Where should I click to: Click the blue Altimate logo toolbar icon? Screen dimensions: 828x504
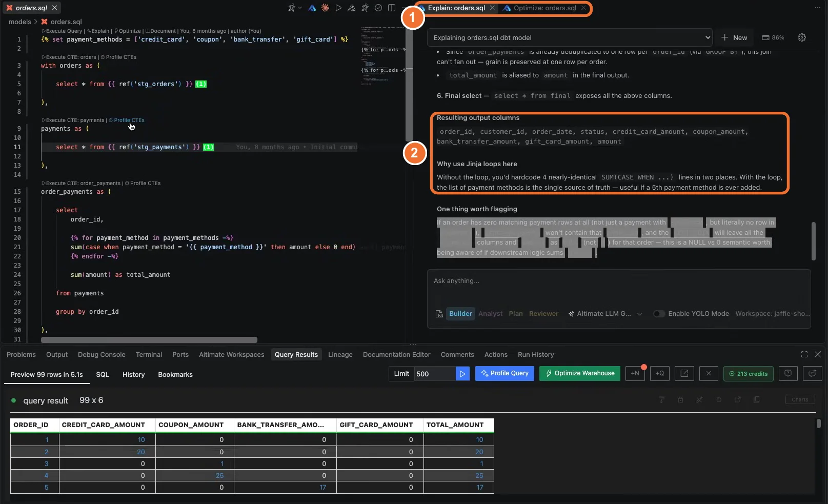[x=312, y=8]
